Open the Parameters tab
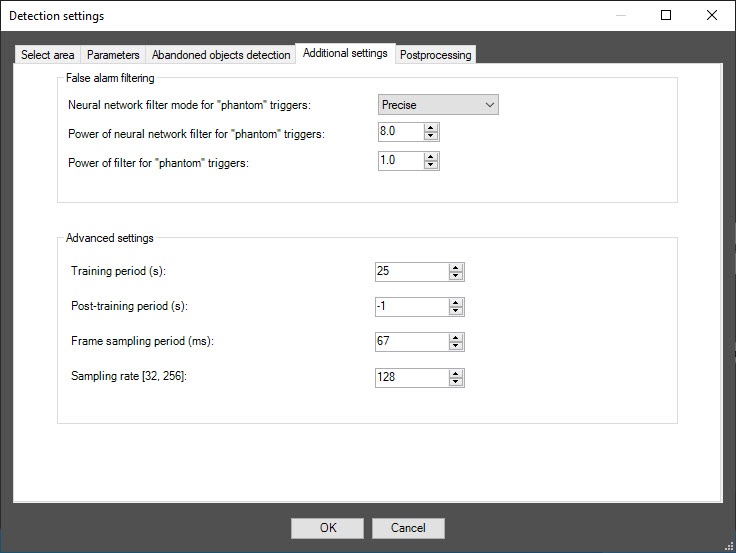Viewport: 736px width, 553px height. pyautogui.click(x=113, y=55)
